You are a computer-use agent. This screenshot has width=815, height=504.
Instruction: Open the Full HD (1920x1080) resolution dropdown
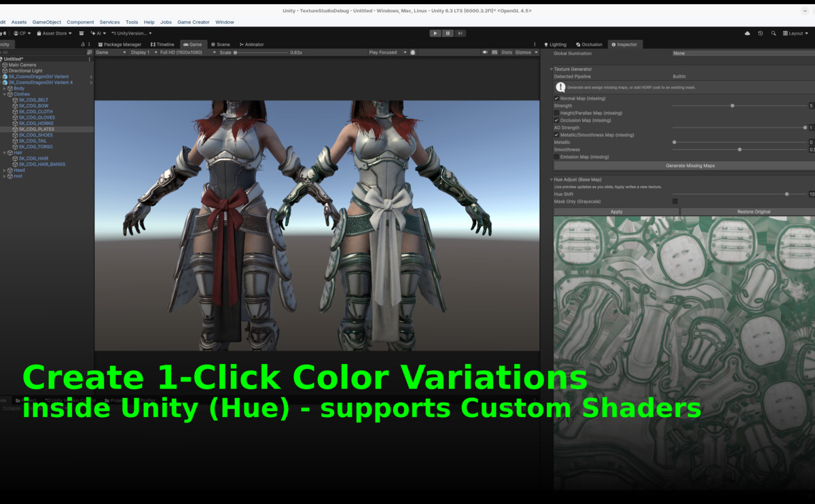click(x=187, y=52)
